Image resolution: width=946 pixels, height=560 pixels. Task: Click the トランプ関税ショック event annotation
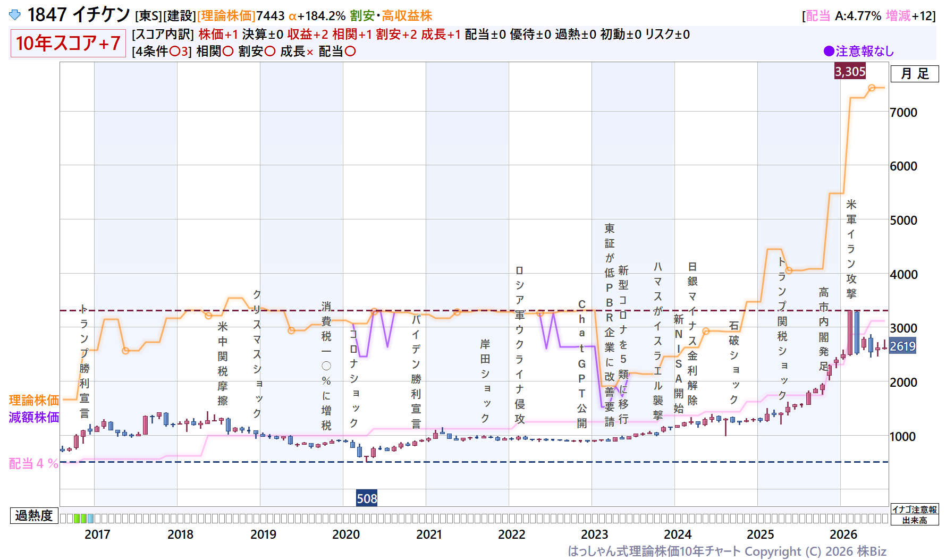click(782, 329)
